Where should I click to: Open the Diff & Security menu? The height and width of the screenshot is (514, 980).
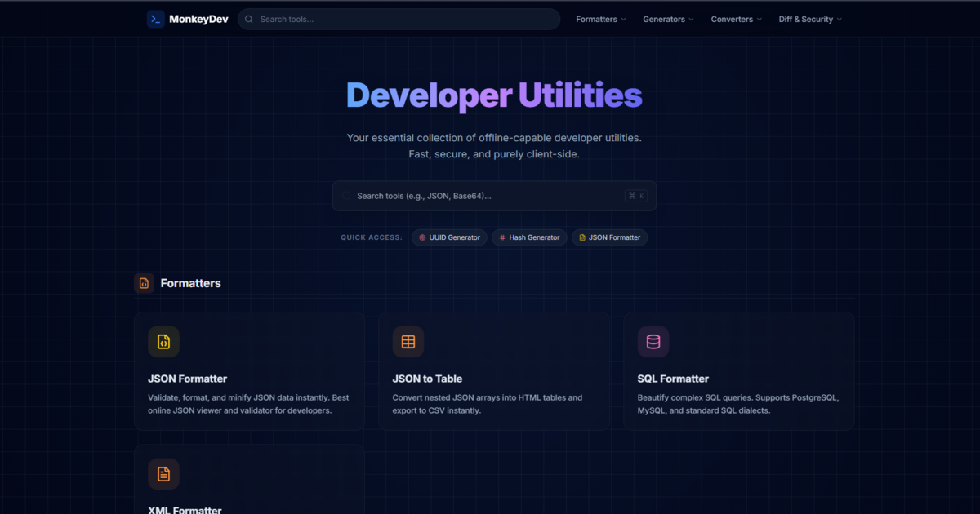tap(809, 20)
